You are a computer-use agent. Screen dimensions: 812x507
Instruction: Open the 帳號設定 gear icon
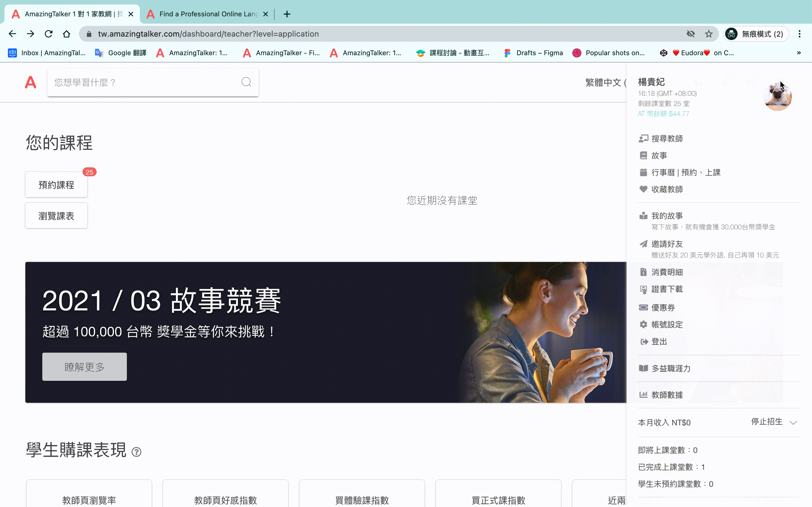tap(644, 324)
